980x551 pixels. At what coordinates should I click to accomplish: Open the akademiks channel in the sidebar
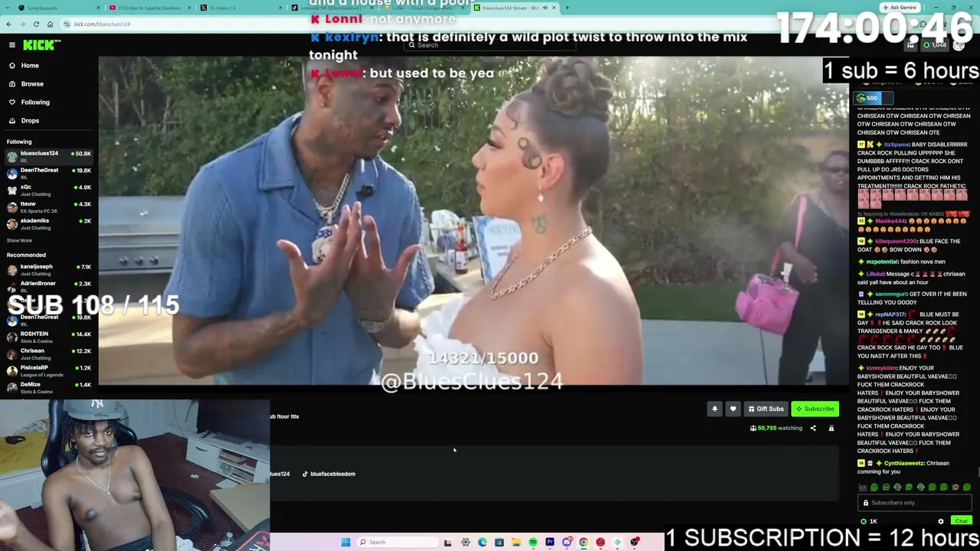[49, 223]
